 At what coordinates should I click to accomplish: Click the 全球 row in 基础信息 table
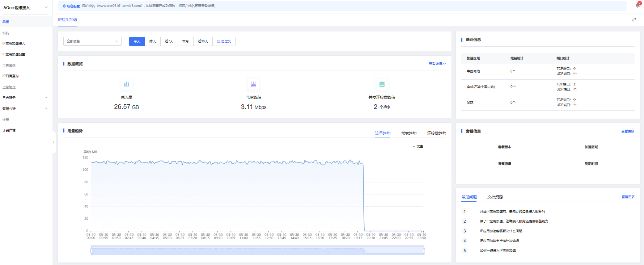(x=548, y=102)
